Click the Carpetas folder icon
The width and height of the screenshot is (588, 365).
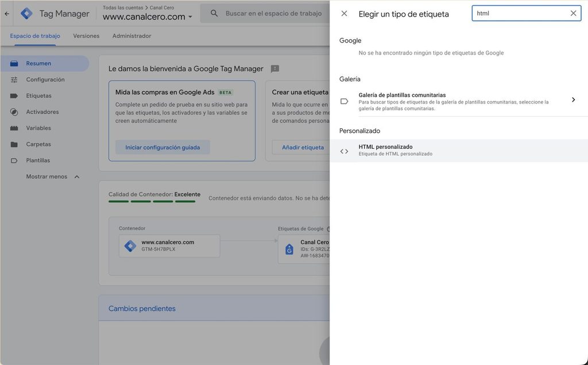[14, 144]
